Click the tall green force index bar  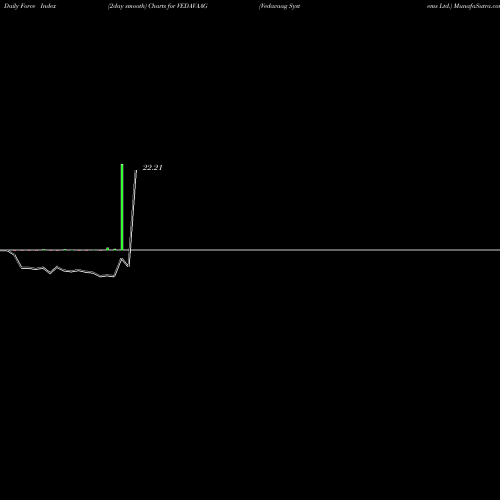122,207
